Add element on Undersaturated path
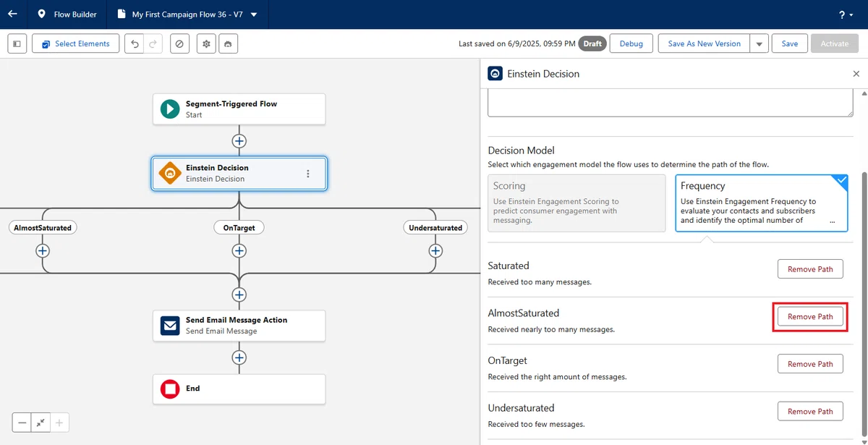868x445 pixels. pyautogui.click(x=435, y=251)
